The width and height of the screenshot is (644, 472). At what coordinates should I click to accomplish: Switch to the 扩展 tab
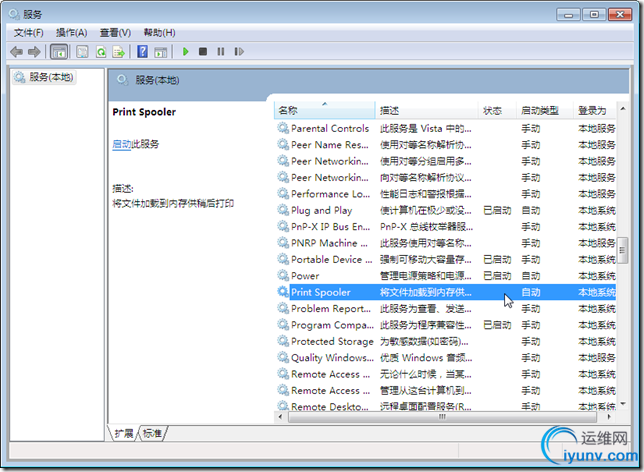click(124, 433)
